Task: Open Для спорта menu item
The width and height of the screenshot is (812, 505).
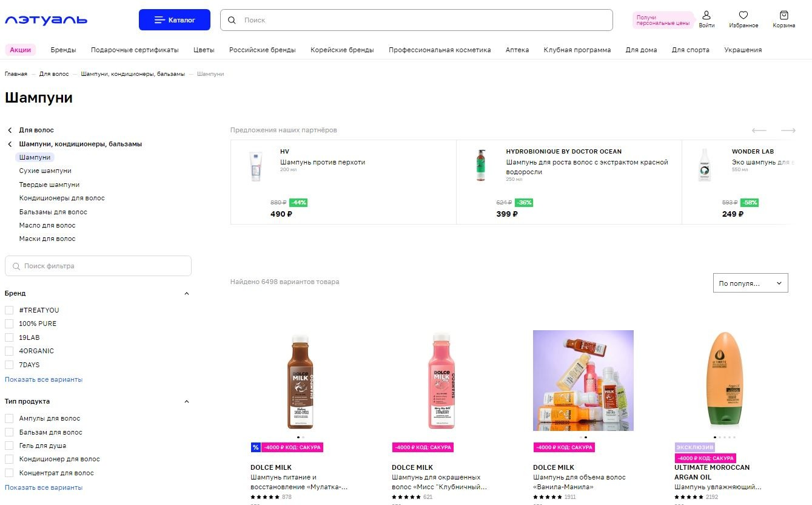Action: [x=691, y=50]
